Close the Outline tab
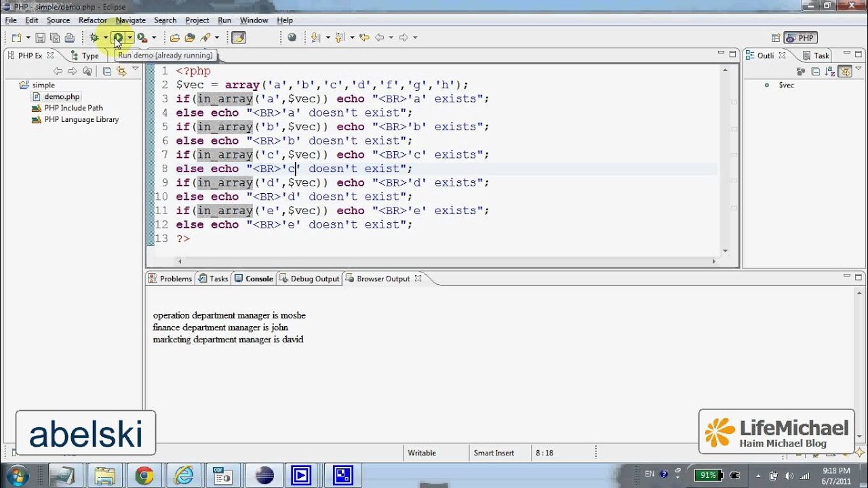The height and width of the screenshot is (488, 868). [782, 56]
